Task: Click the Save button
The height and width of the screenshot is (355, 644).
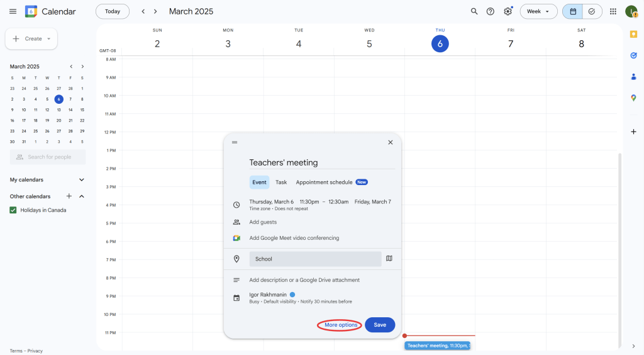Action: click(380, 325)
